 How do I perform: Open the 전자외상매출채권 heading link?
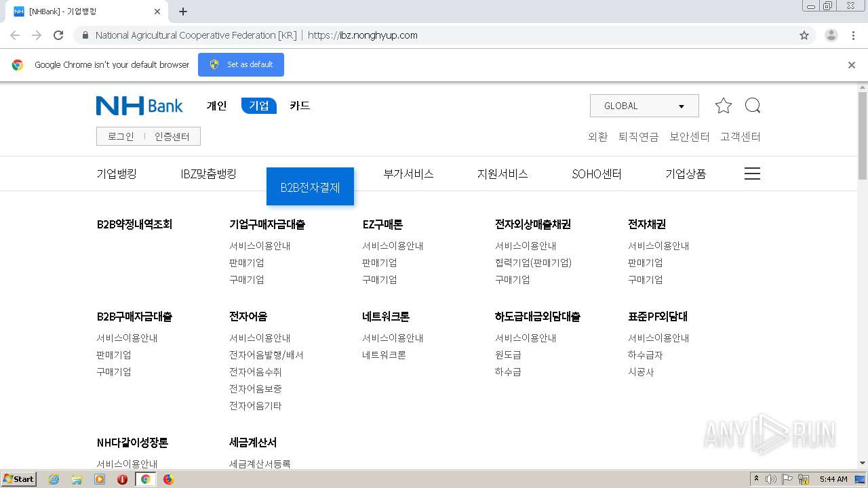tap(533, 224)
